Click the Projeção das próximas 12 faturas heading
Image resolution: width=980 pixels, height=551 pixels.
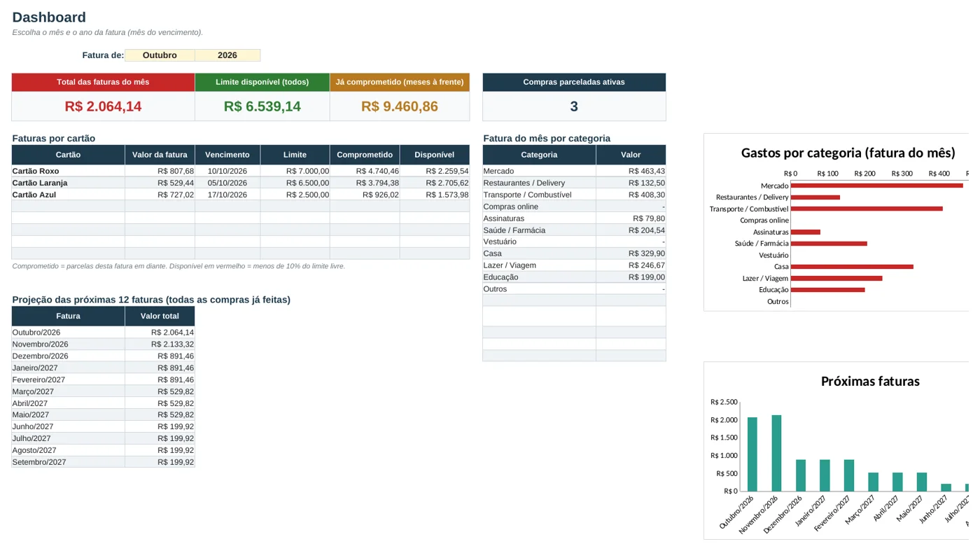[x=151, y=300]
